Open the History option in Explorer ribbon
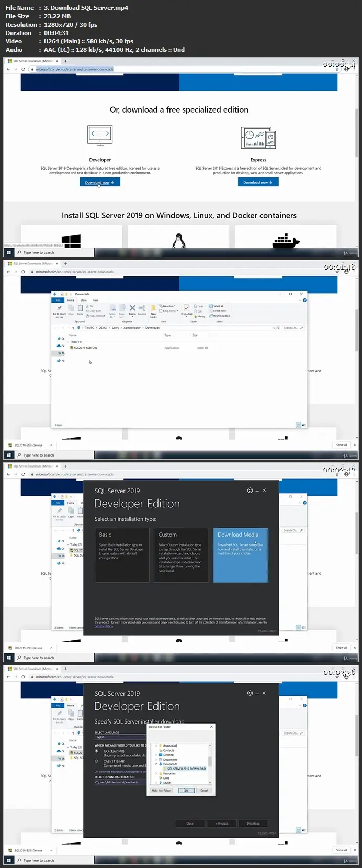The image size is (362, 868). pos(199,316)
